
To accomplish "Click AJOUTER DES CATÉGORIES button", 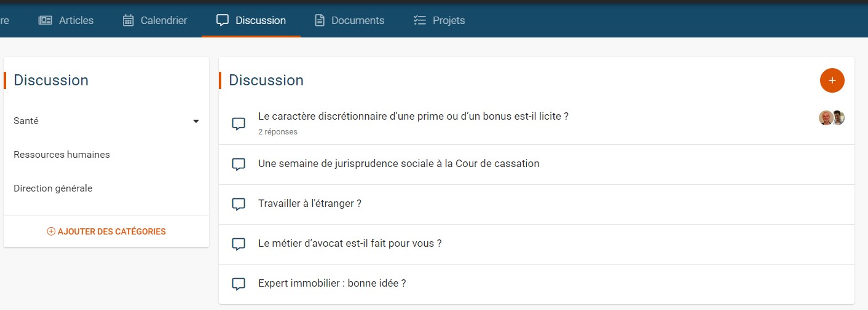I will (x=106, y=231).
